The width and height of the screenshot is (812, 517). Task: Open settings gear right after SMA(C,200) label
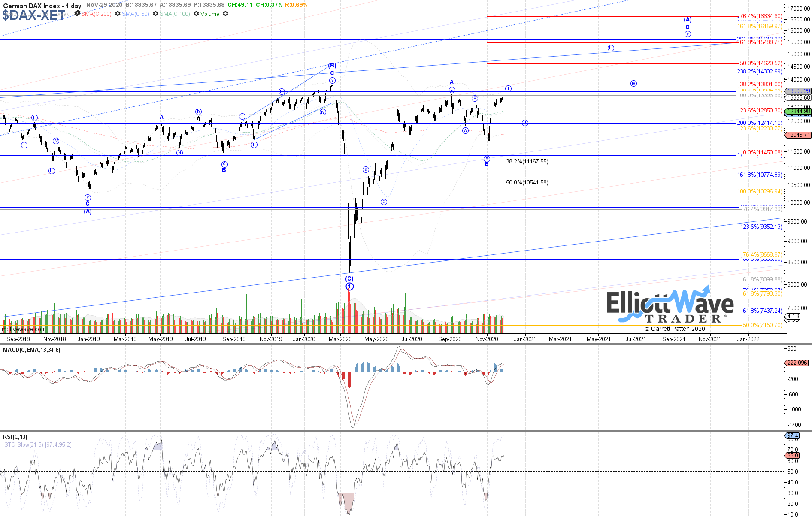tap(118, 14)
